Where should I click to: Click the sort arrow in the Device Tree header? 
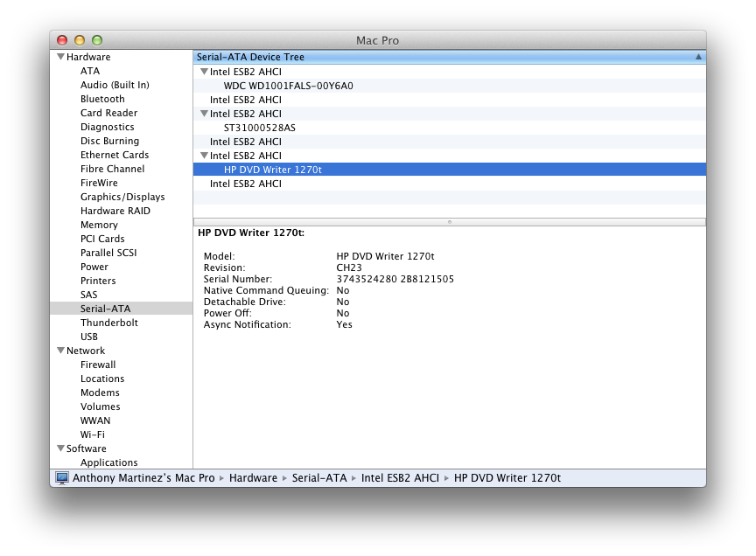click(698, 57)
